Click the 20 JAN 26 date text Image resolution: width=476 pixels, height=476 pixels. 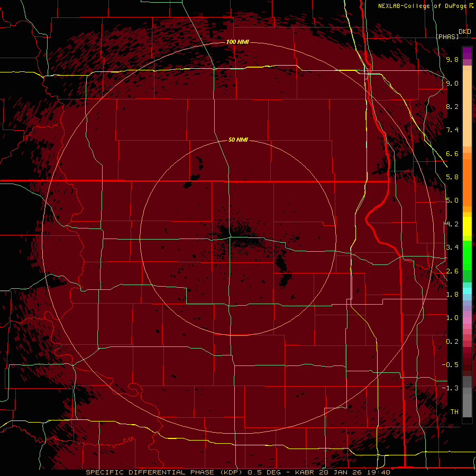(339, 472)
